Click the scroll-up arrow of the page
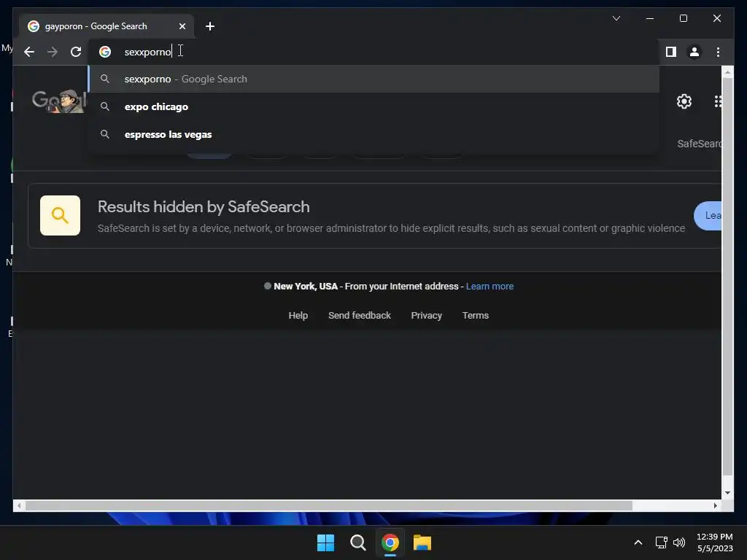This screenshot has width=747, height=560. [x=727, y=72]
